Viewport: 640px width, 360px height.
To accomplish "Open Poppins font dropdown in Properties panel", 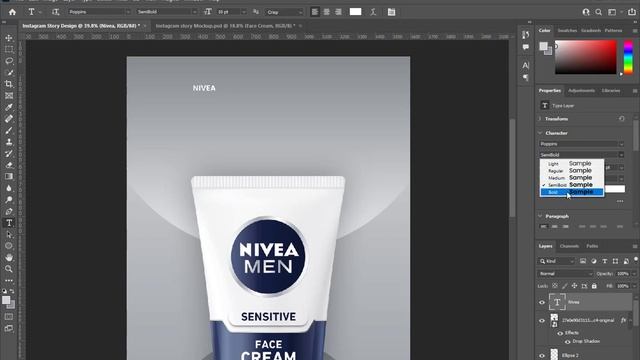I will (582, 144).
